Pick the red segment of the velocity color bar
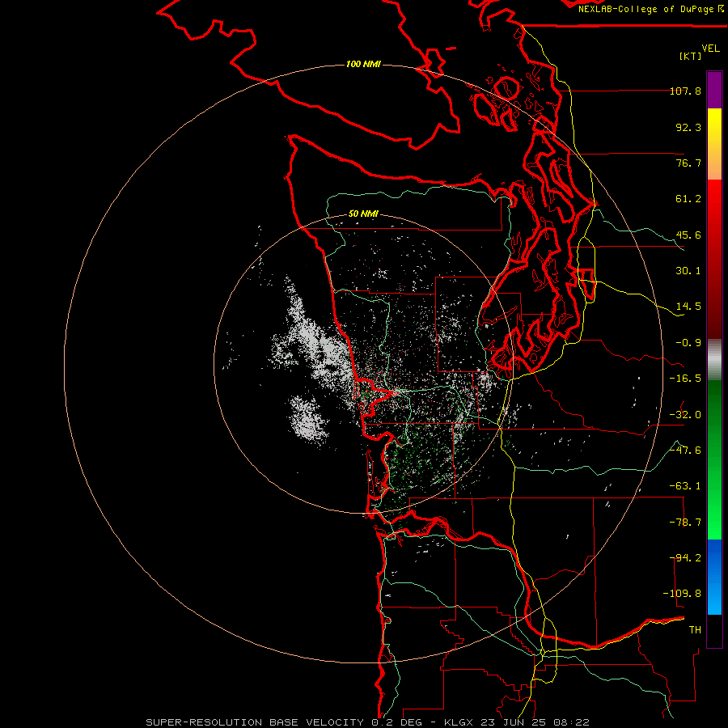Viewport: 728px width, 728px height. pos(714,259)
